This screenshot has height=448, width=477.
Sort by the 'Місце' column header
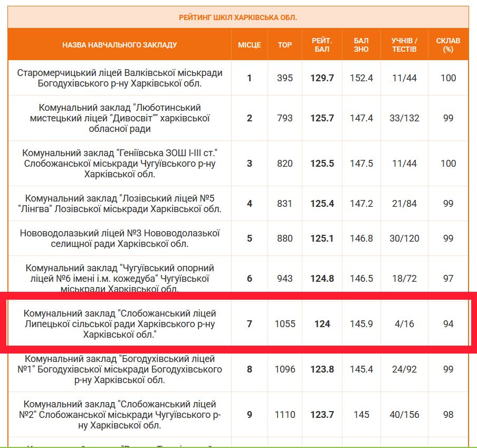pyautogui.click(x=250, y=45)
